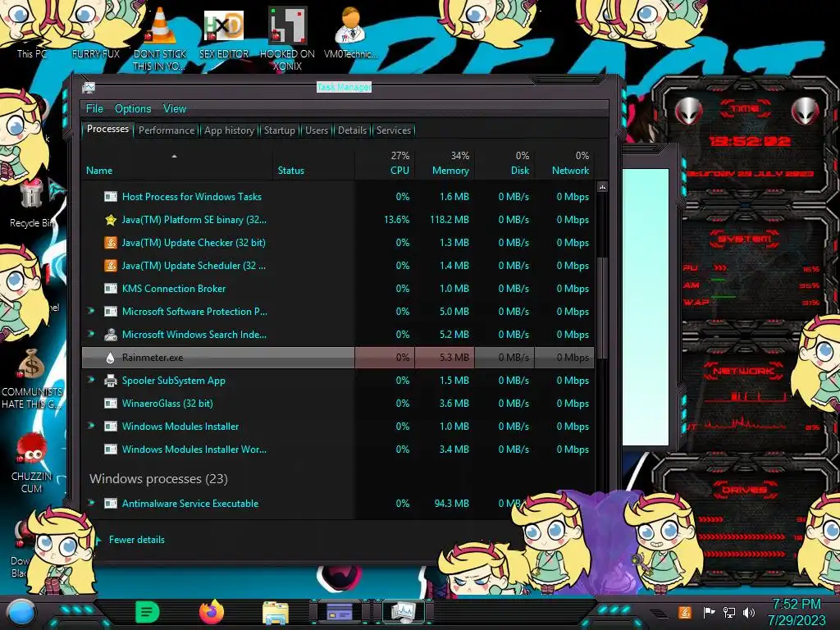Switch to the Performance tab
The height and width of the screenshot is (630, 840).
(x=167, y=130)
